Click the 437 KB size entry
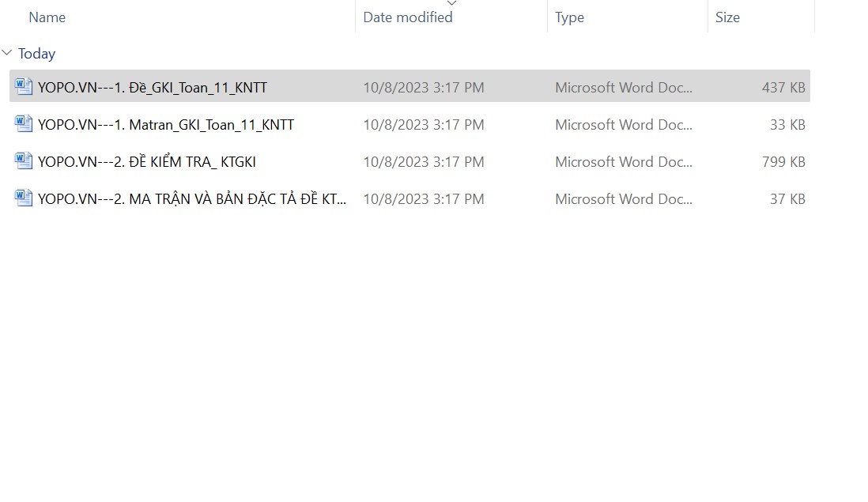868x502 pixels. pyautogui.click(x=783, y=88)
